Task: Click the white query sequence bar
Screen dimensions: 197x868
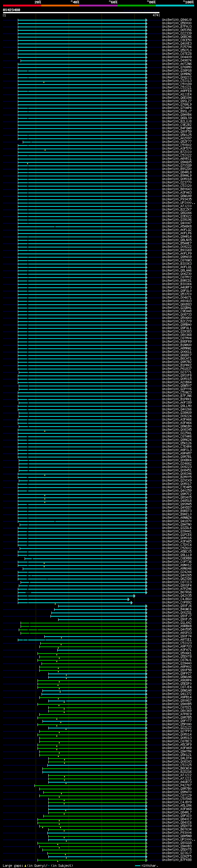Action: [x=81, y=12]
